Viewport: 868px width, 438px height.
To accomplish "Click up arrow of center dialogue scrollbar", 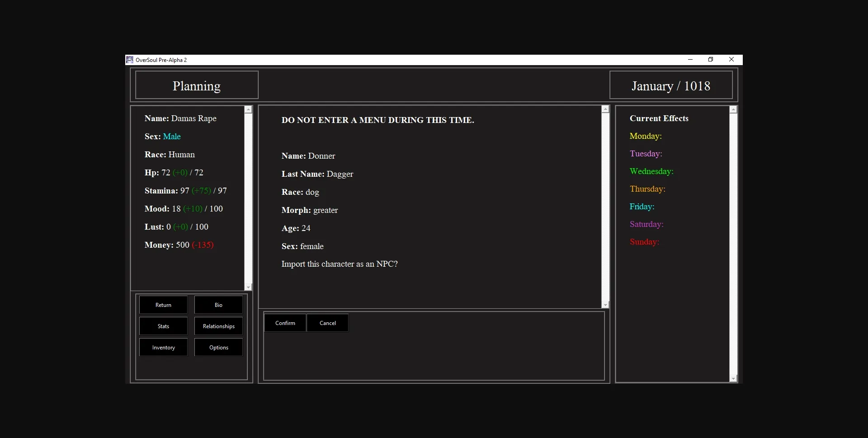I will click(605, 109).
